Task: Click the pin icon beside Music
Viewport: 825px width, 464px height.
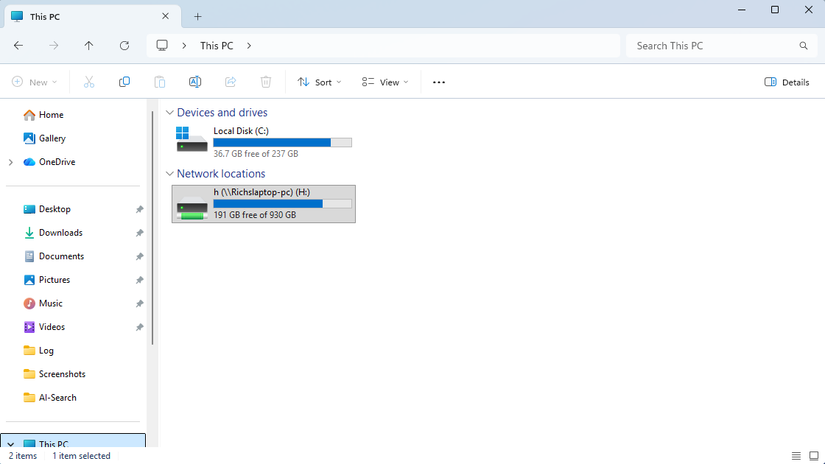Action: pos(139,304)
